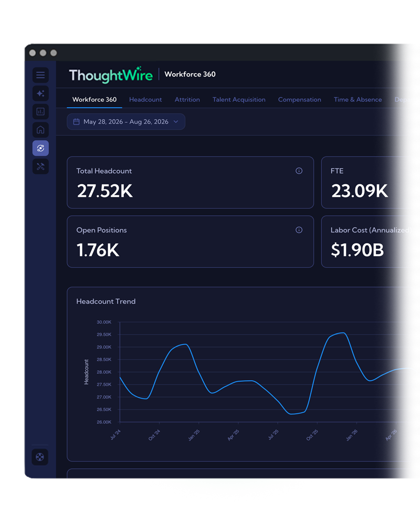Image resolution: width=420 pixels, height=523 pixels.
Task: Click the Jul '25 x-axis label
Action: [273, 435]
